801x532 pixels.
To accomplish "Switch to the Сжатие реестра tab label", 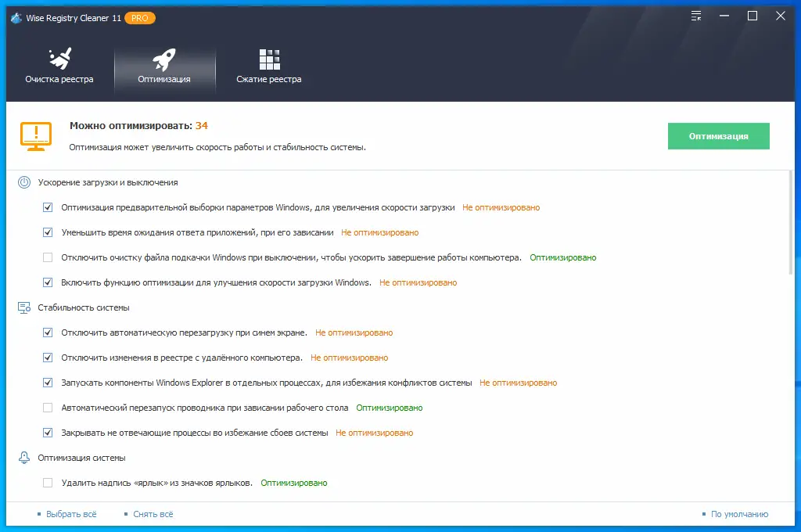I will pos(269,79).
